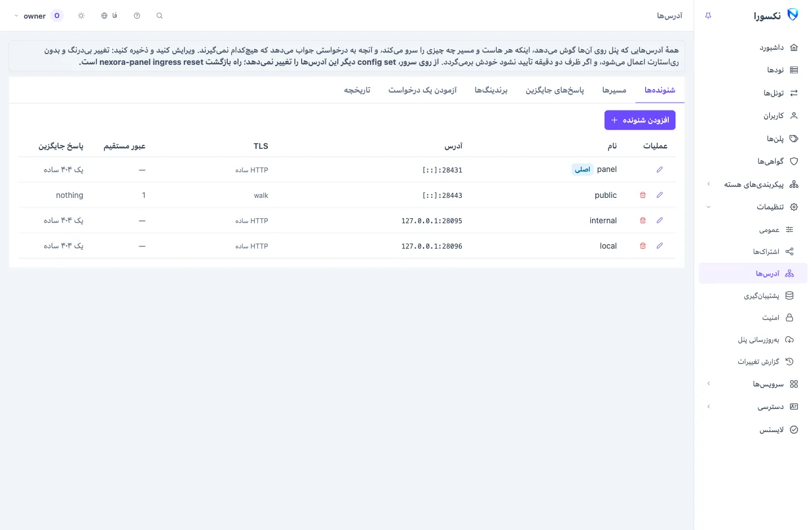Collapse the تنظیمات submenu
This screenshot has height=530, width=812.
pyautogui.click(x=753, y=207)
